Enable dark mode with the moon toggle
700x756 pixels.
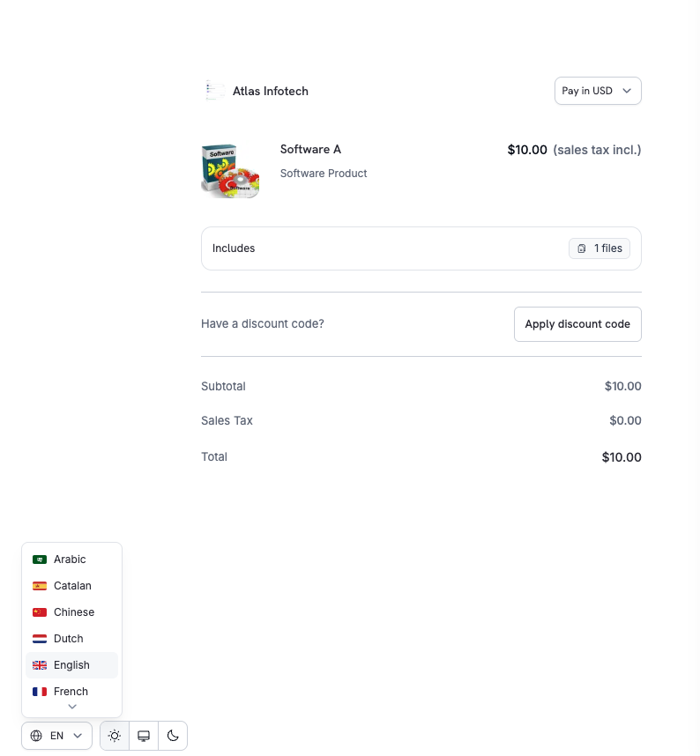[x=173, y=735]
